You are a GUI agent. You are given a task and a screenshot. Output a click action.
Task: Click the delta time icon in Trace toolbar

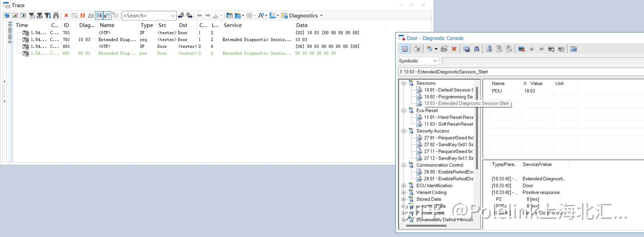91,16
